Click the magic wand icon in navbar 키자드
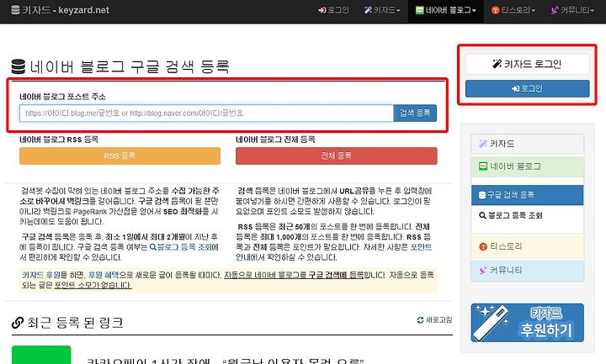 (368, 10)
